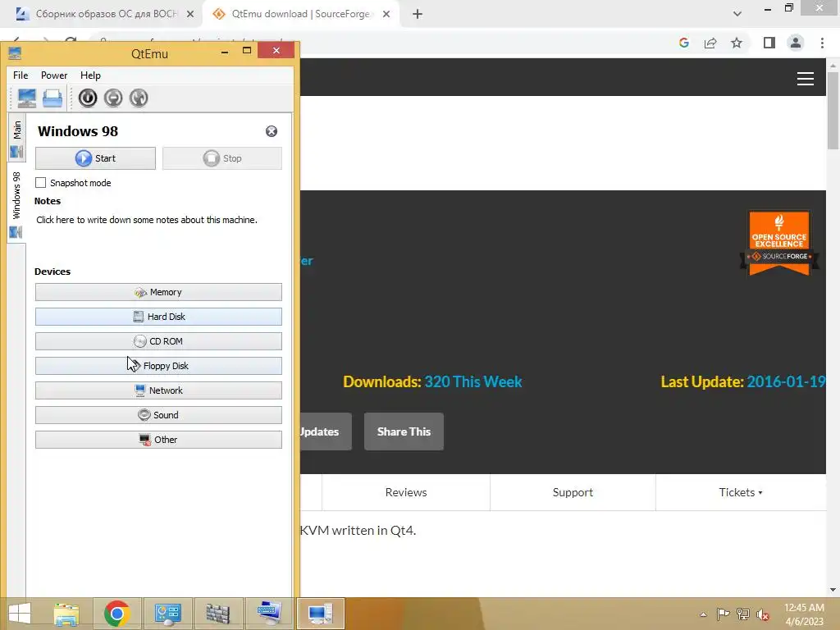Click the QtEmu taskbar icon
The image size is (840, 630).
pos(320,614)
